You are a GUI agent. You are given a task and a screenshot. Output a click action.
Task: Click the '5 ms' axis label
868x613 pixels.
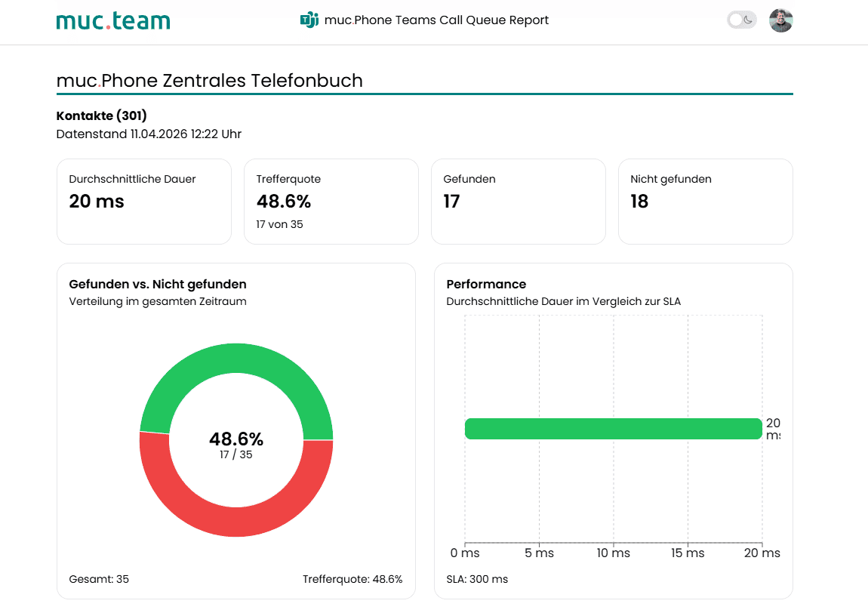(539, 553)
